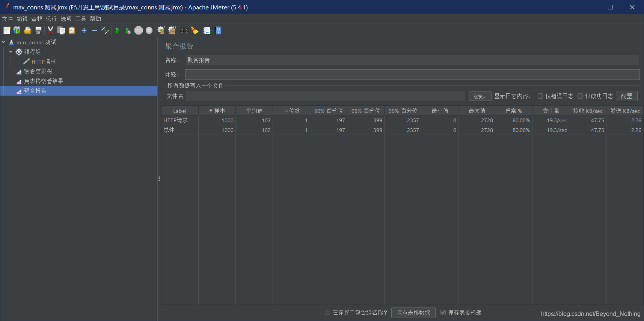This screenshot has width=644, height=321.
Task: Collapse all nodes with minus icon
Action: (95, 30)
